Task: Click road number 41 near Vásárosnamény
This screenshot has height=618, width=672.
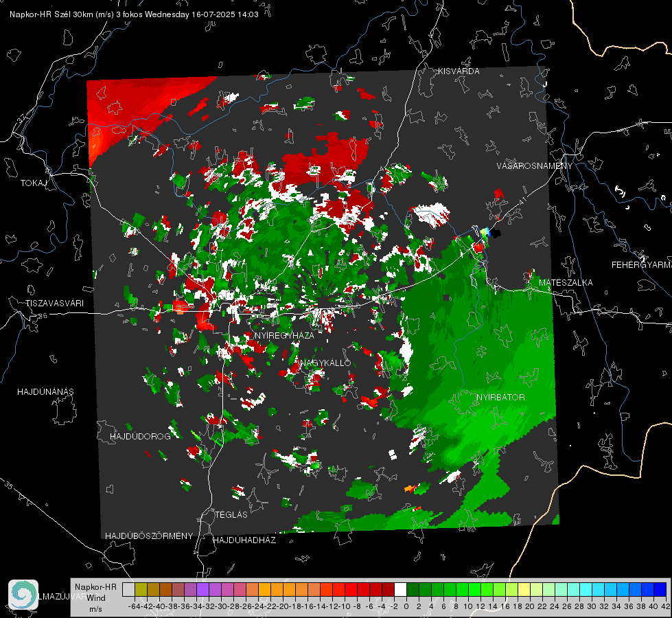Action: coord(522,201)
